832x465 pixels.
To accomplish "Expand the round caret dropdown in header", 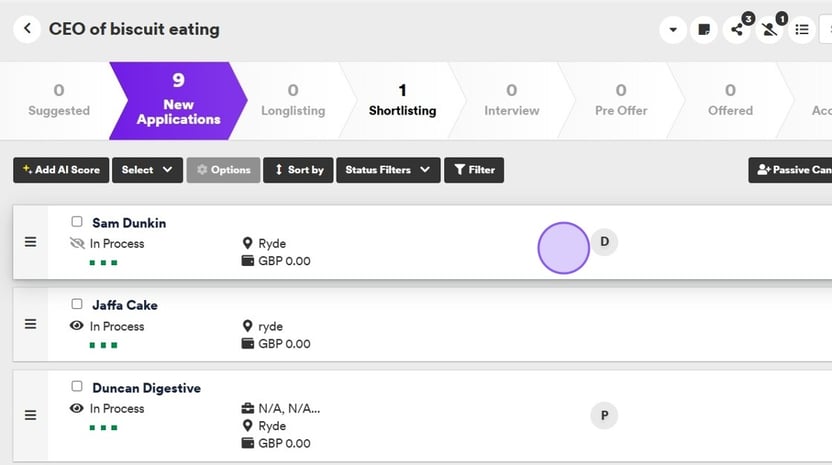I will point(673,30).
